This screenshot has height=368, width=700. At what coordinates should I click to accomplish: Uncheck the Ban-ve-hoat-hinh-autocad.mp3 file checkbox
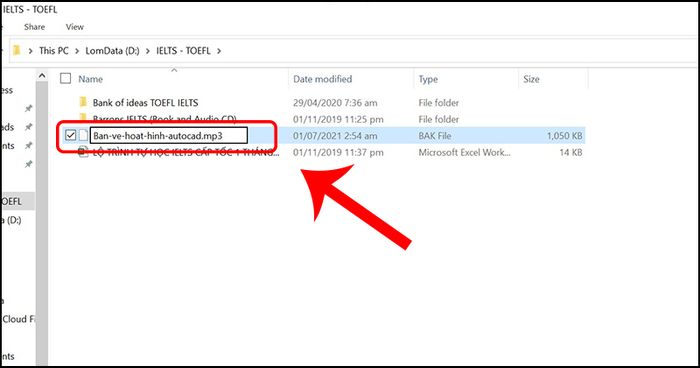[x=71, y=135]
